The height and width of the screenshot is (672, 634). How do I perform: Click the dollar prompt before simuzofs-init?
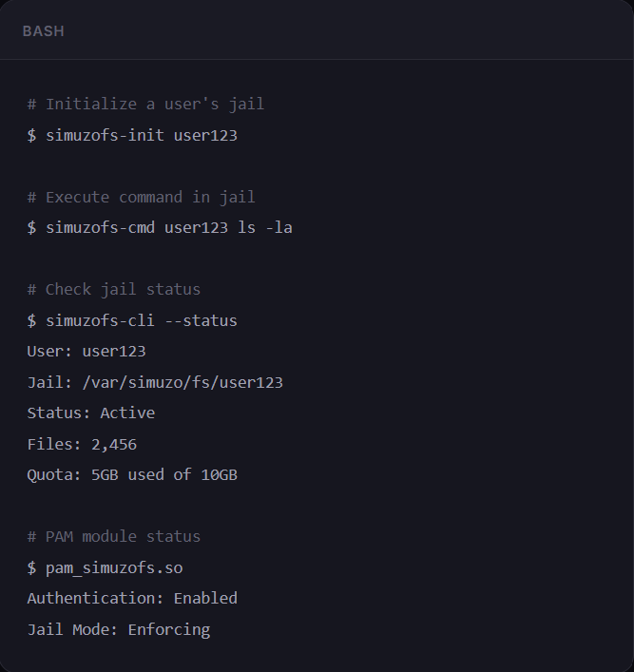[31, 135]
